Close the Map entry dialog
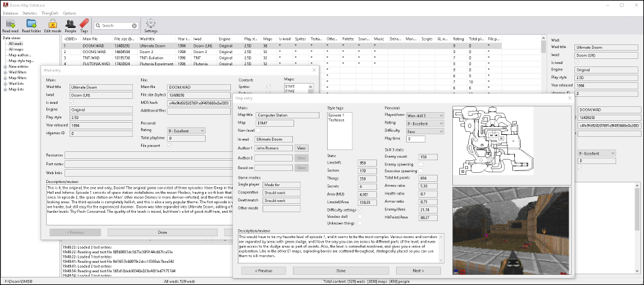This screenshot has width=644, height=285. click(569, 98)
